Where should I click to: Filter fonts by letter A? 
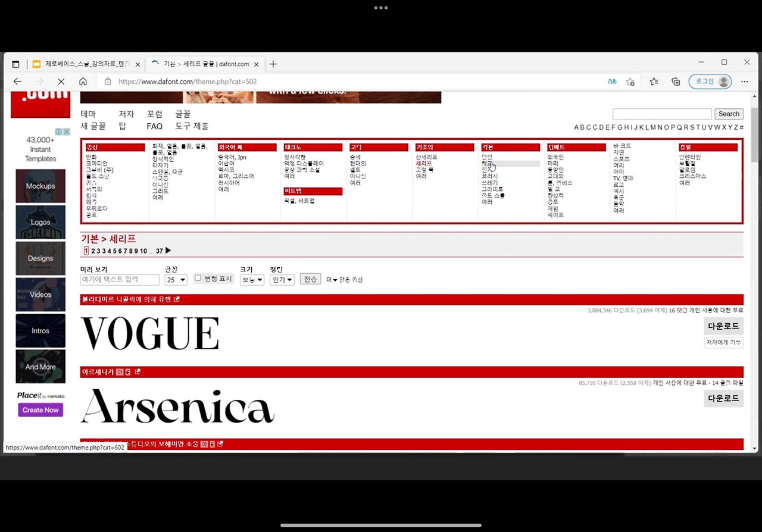[x=577, y=127]
